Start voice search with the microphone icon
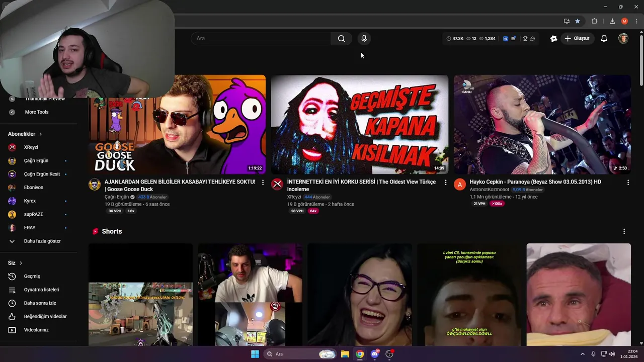The height and width of the screenshot is (362, 644). pyautogui.click(x=364, y=38)
